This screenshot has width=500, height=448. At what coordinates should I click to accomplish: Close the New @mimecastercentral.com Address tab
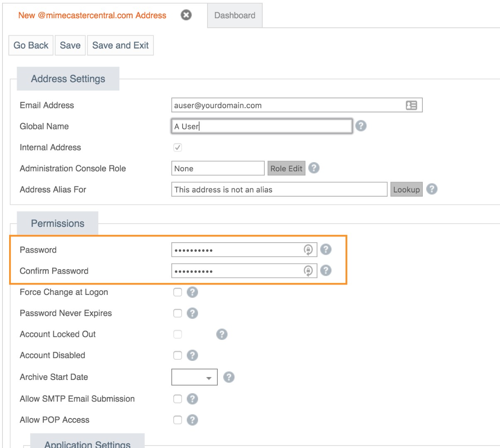point(186,15)
